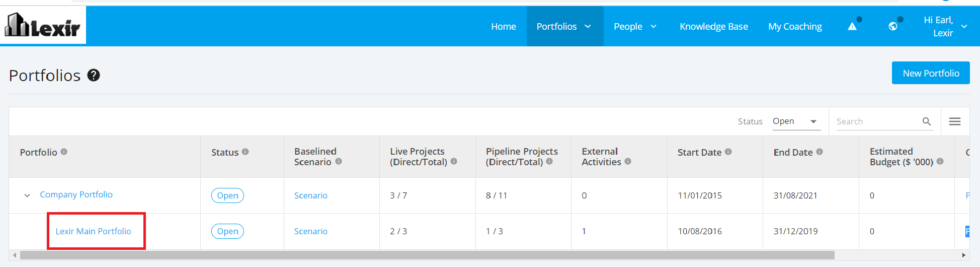Open Scenario link in Lexir Main Portfolio row
This screenshot has width=980, height=267.
[x=311, y=231]
